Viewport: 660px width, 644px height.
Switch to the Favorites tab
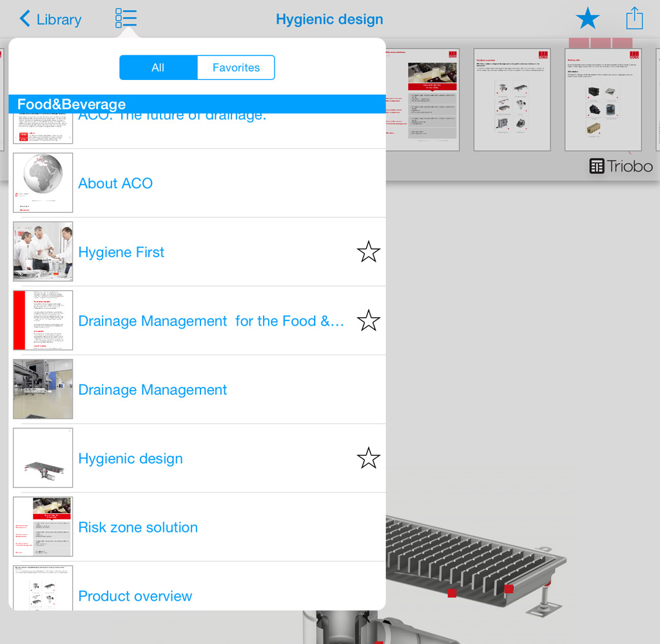(x=236, y=68)
